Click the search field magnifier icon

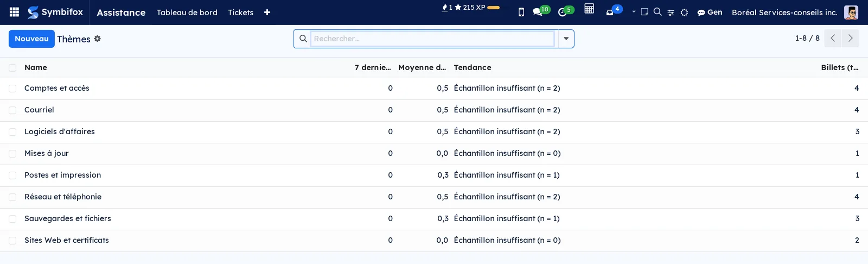303,39
